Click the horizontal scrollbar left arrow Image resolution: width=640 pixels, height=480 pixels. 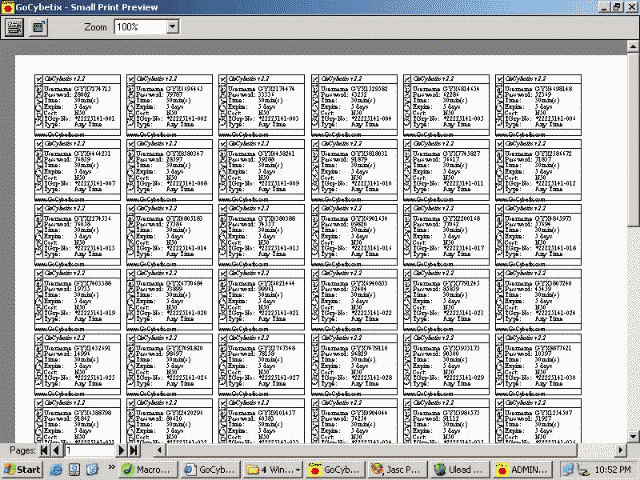pyautogui.click(x=160, y=450)
